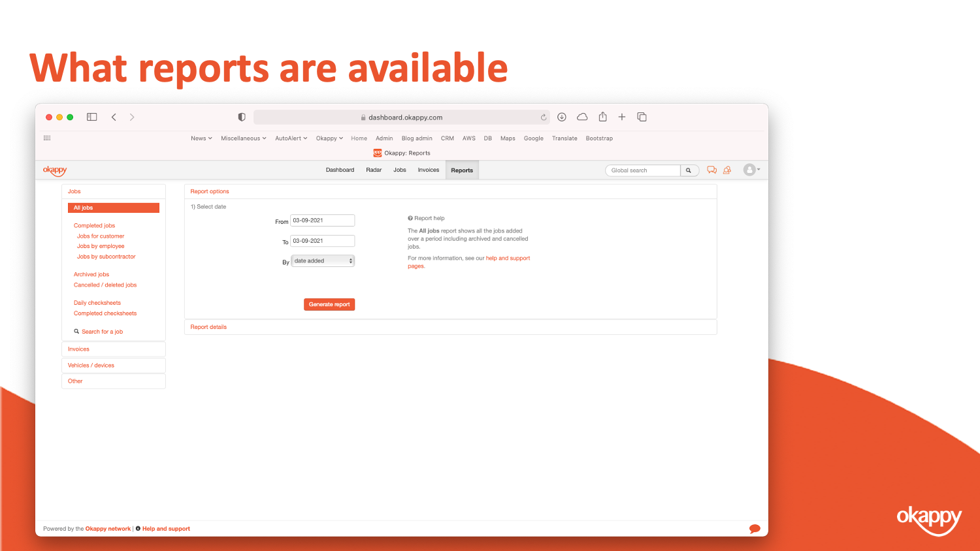Reload the page via refresh icon

pyautogui.click(x=543, y=118)
